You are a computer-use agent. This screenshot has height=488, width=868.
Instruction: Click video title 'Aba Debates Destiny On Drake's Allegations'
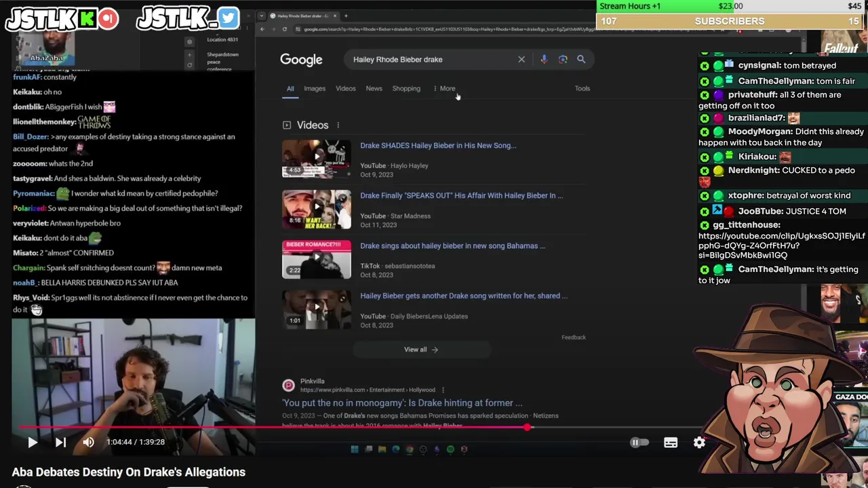click(128, 472)
